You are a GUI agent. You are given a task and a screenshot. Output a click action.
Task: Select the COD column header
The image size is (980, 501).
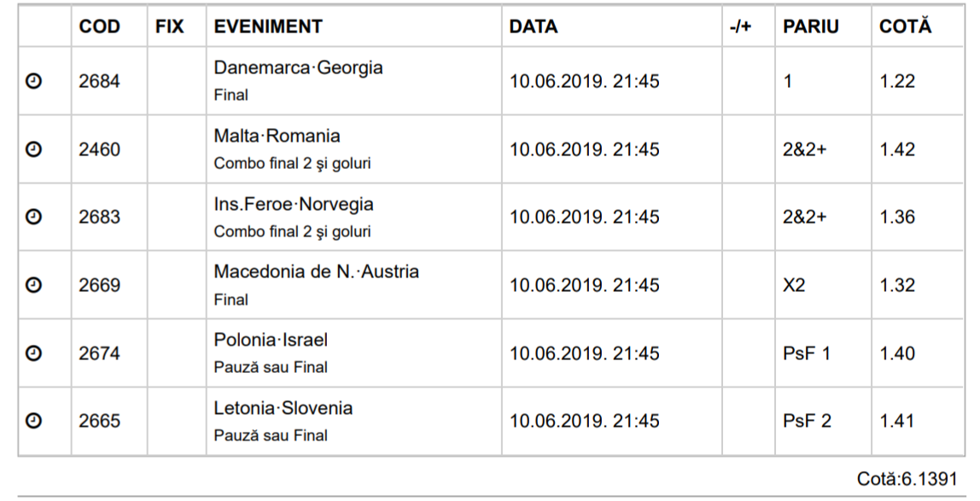[99, 26]
